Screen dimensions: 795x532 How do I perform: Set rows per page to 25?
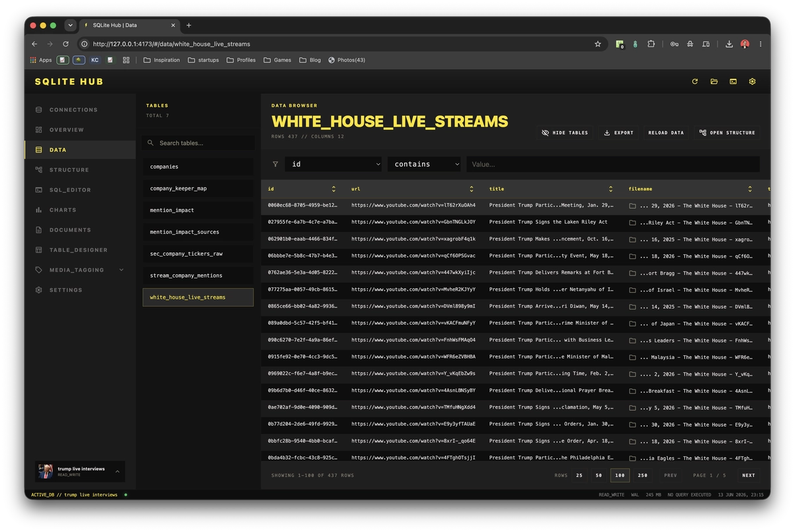point(579,475)
